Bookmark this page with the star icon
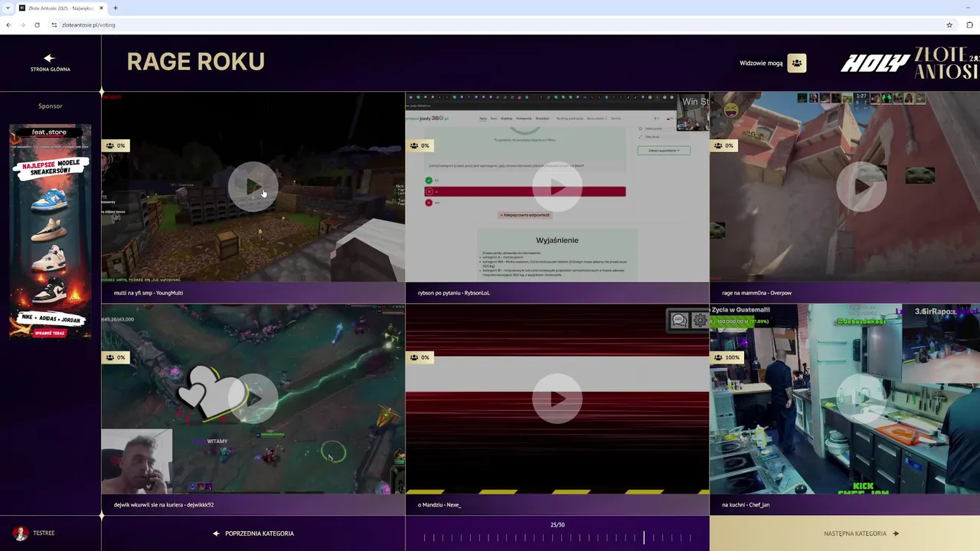980x551 pixels. click(x=949, y=24)
